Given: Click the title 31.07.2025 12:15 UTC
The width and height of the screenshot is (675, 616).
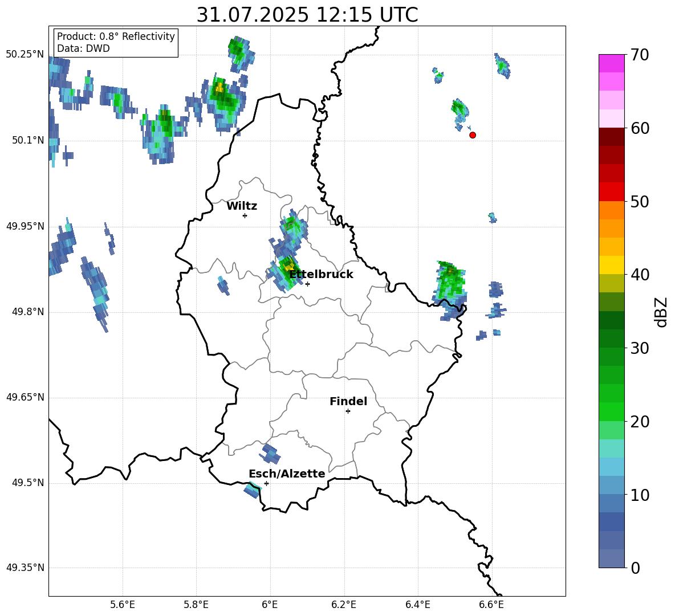Looking at the screenshot, I should (307, 15).
